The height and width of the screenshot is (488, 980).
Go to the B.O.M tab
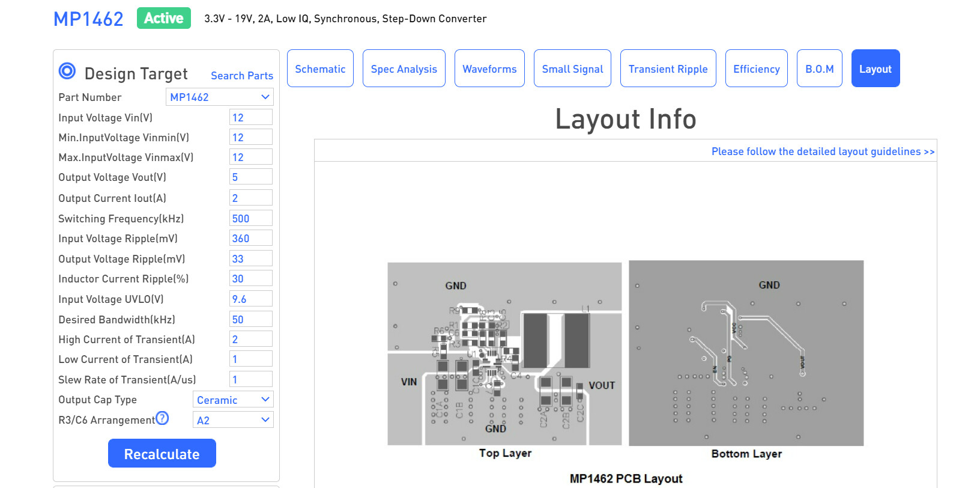click(820, 69)
